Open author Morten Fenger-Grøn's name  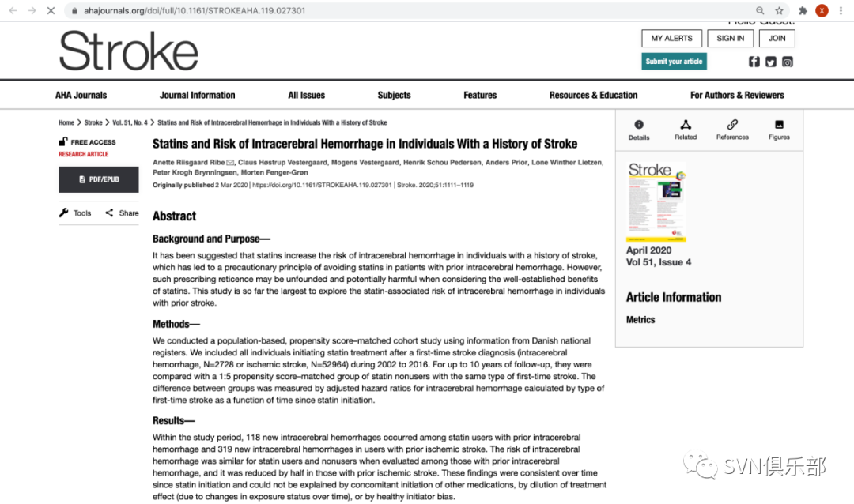pos(274,172)
